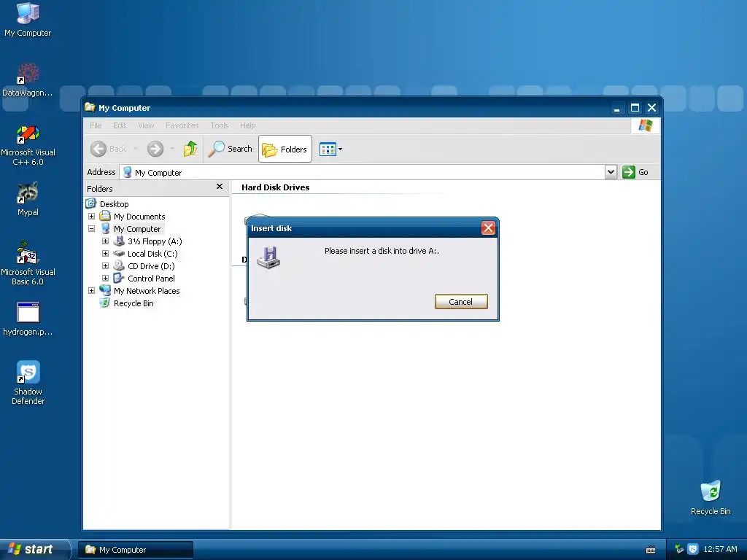Click the Go button
The image size is (747, 560).
point(635,172)
